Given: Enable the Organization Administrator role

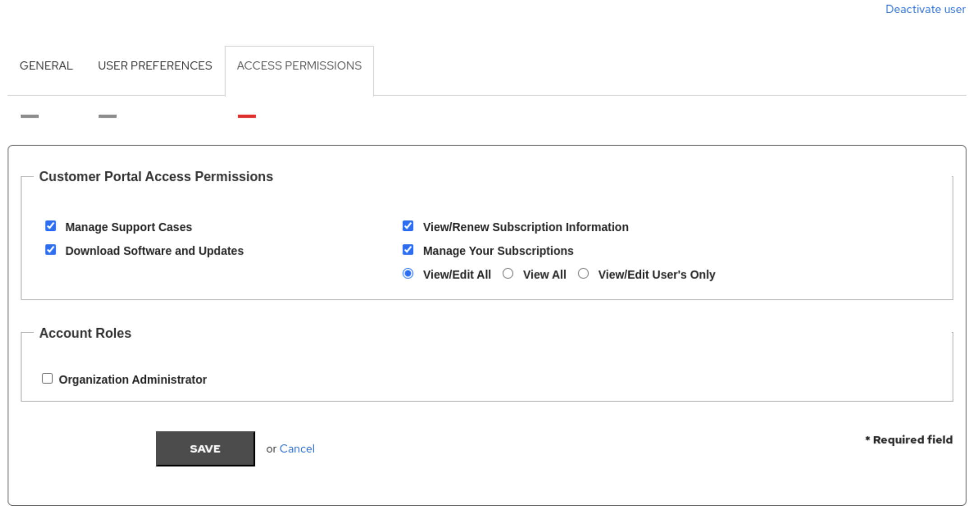Looking at the screenshot, I should (x=47, y=378).
